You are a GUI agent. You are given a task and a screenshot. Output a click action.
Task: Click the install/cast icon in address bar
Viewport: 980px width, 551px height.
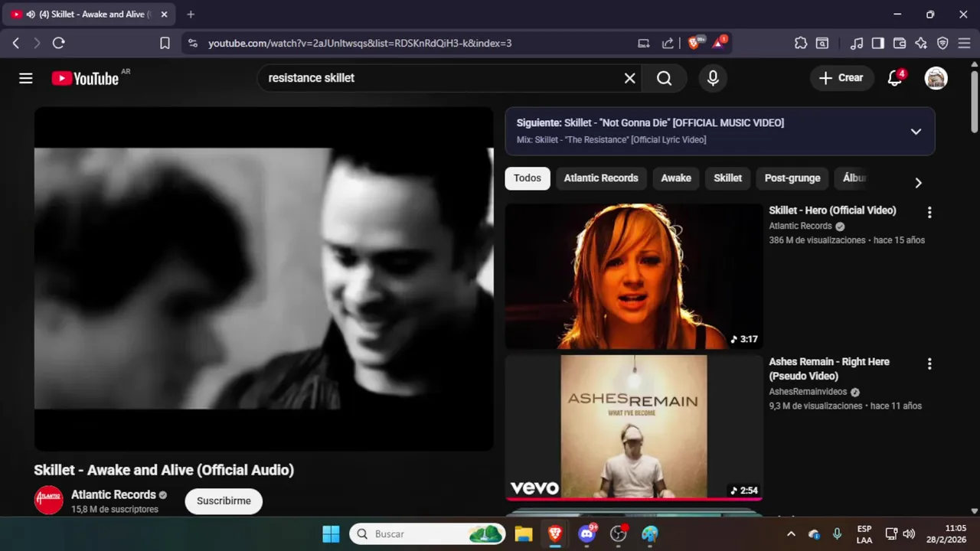pyautogui.click(x=644, y=44)
